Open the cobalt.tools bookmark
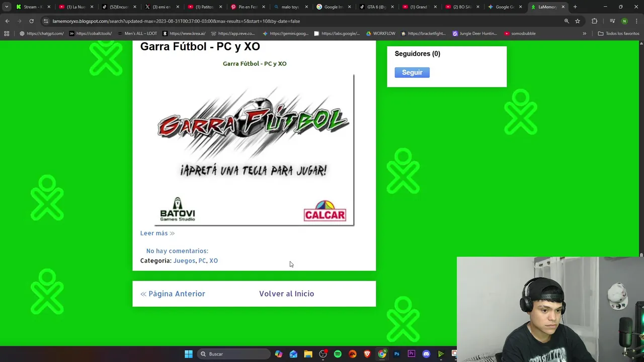The height and width of the screenshot is (362, 644). [x=91, y=34]
